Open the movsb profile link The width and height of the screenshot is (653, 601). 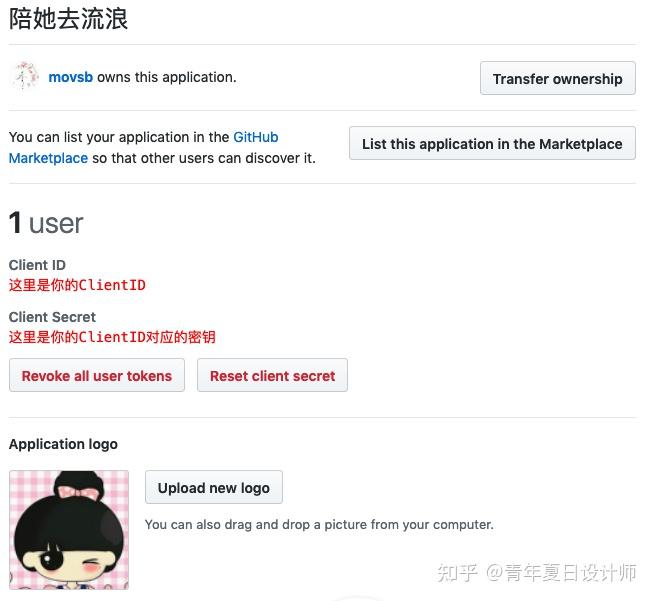(70, 77)
